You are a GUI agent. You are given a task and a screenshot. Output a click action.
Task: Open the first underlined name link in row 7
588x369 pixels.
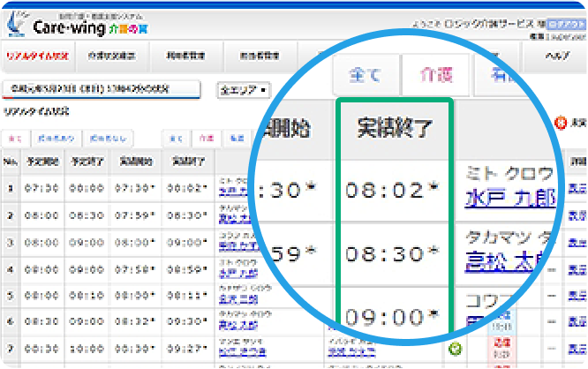point(243,351)
